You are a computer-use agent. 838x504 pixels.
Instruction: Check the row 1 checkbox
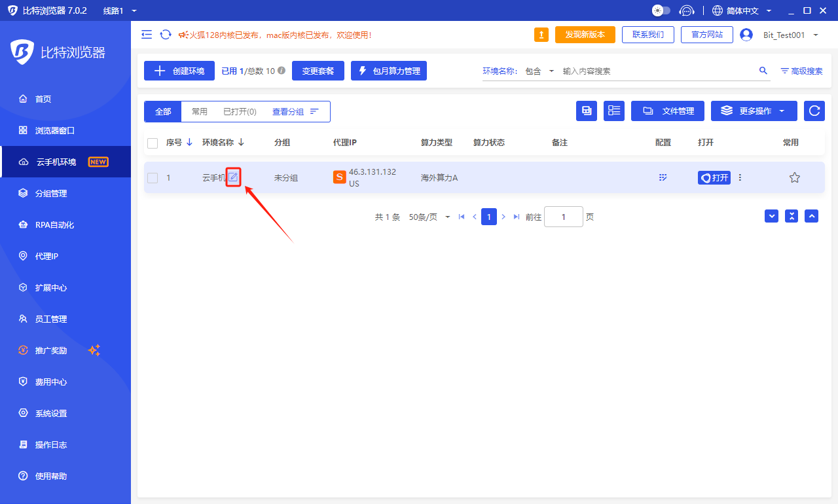[153, 178]
